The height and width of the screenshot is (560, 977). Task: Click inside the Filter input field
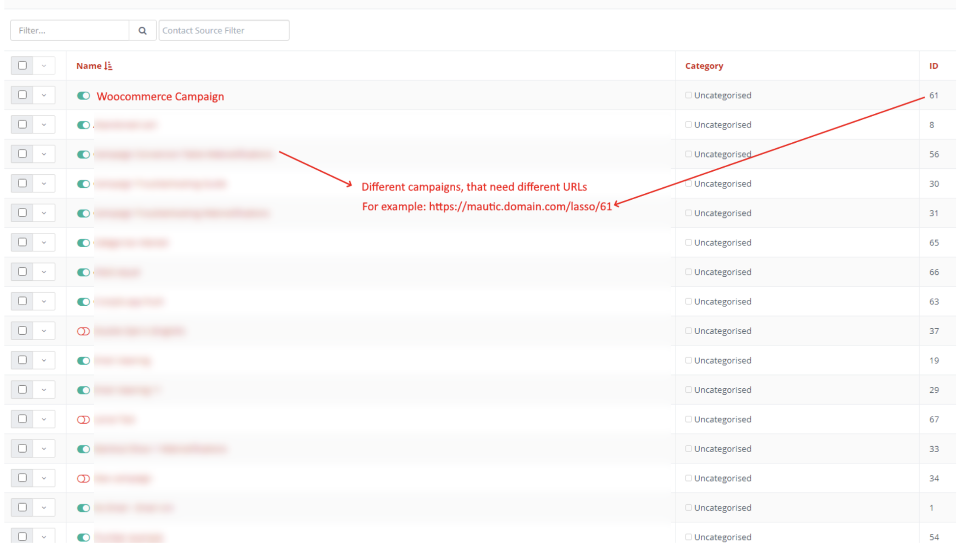click(x=69, y=30)
